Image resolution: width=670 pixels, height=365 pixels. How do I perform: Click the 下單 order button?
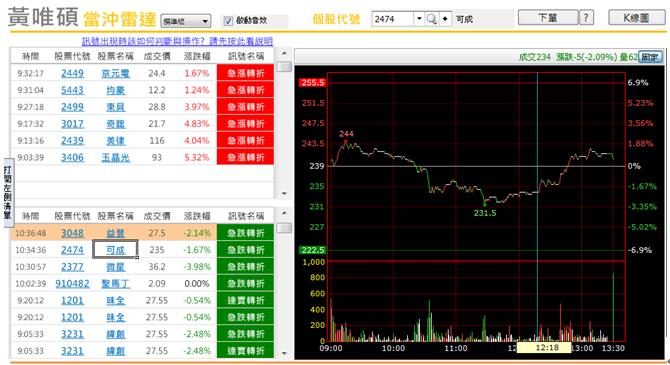(547, 18)
